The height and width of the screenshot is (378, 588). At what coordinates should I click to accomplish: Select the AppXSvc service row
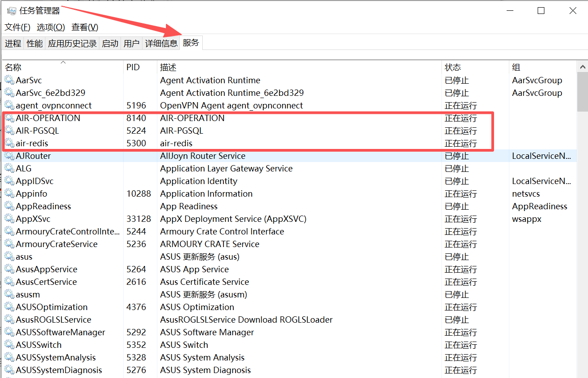(x=33, y=219)
